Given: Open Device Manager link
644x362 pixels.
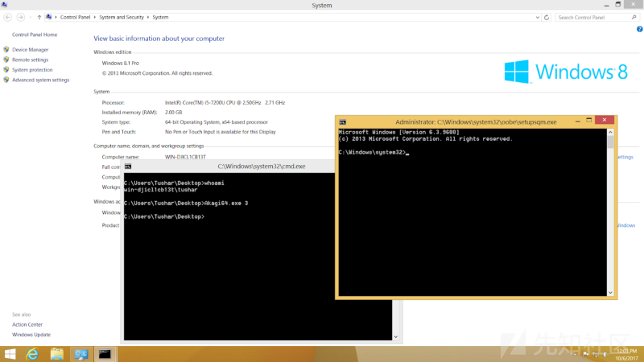Looking at the screenshot, I should pyautogui.click(x=31, y=50).
